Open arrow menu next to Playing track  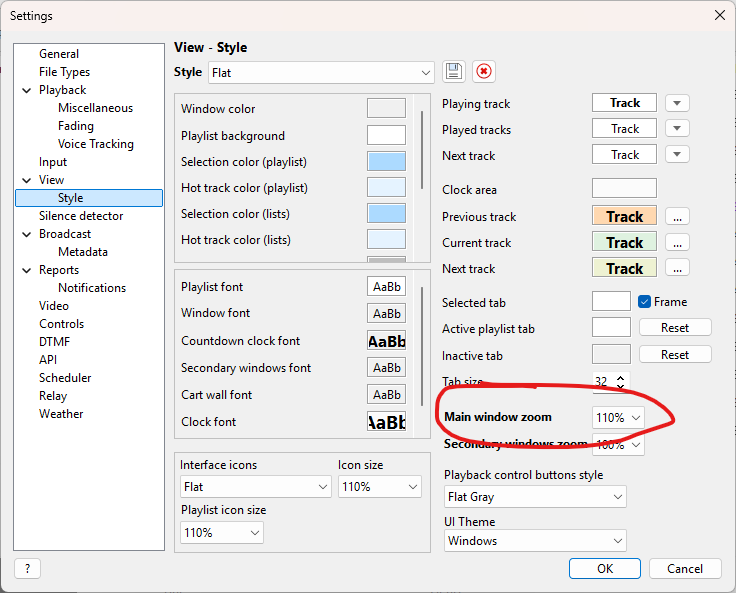tap(677, 103)
